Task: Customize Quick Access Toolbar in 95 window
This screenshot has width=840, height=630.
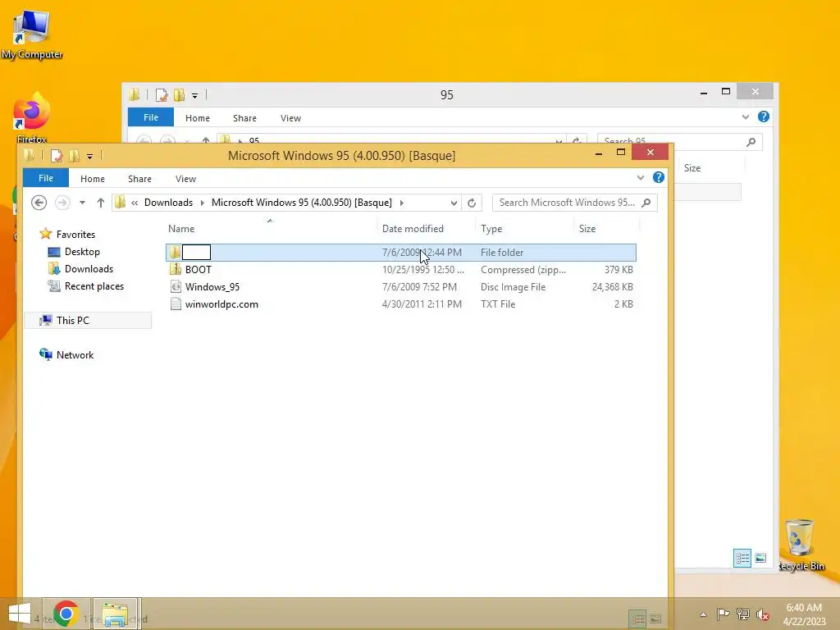Action: point(194,96)
